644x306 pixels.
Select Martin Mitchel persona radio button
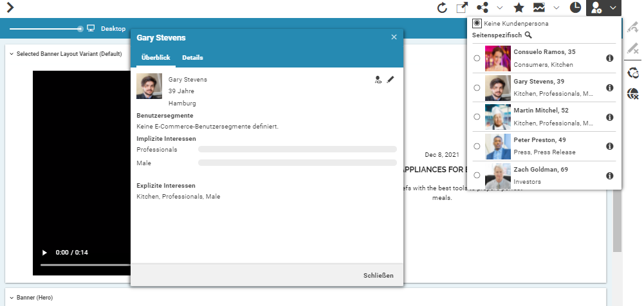click(x=477, y=117)
